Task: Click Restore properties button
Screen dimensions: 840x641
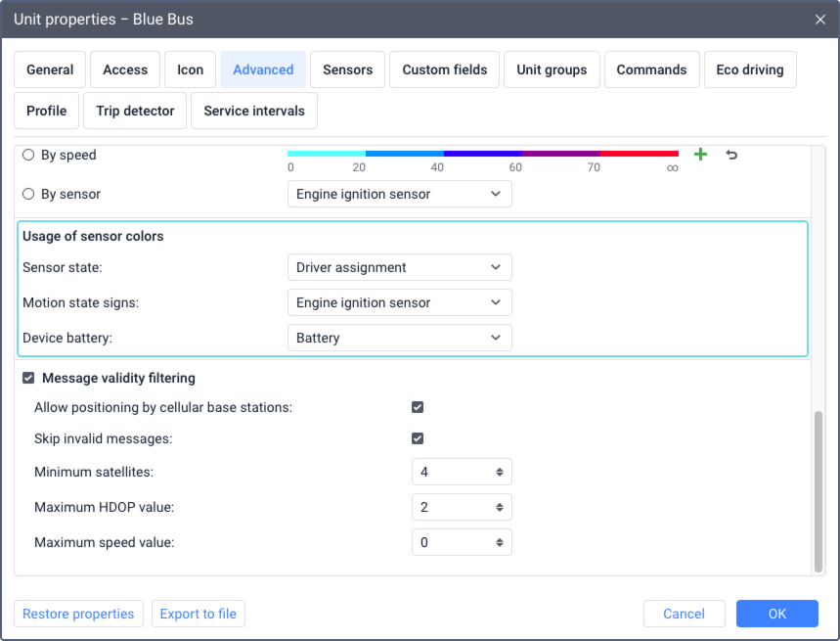Action: click(x=78, y=614)
